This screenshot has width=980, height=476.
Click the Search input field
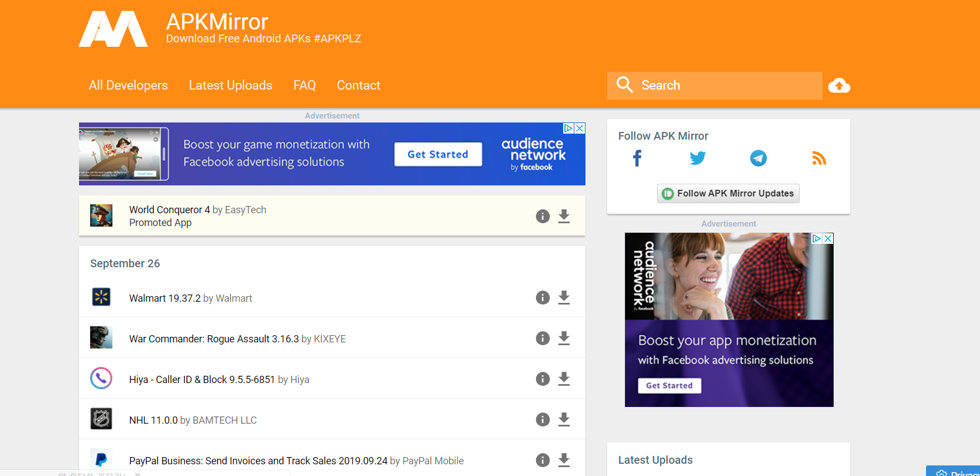point(715,85)
